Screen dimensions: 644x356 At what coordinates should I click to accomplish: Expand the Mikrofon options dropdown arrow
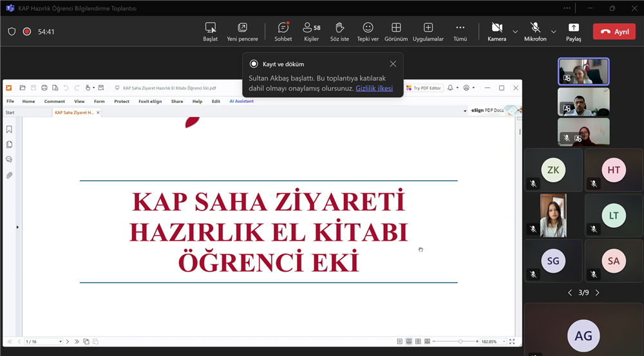[554, 32]
